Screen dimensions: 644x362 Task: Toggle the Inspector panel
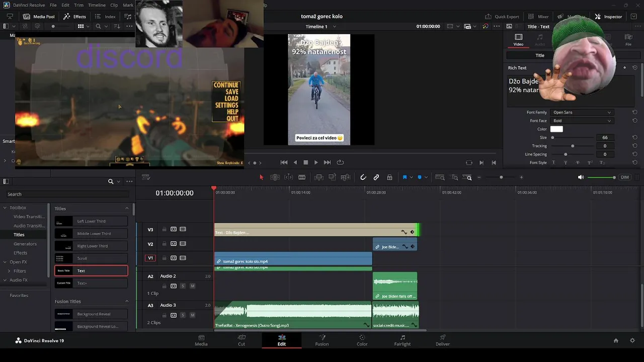tap(608, 17)
